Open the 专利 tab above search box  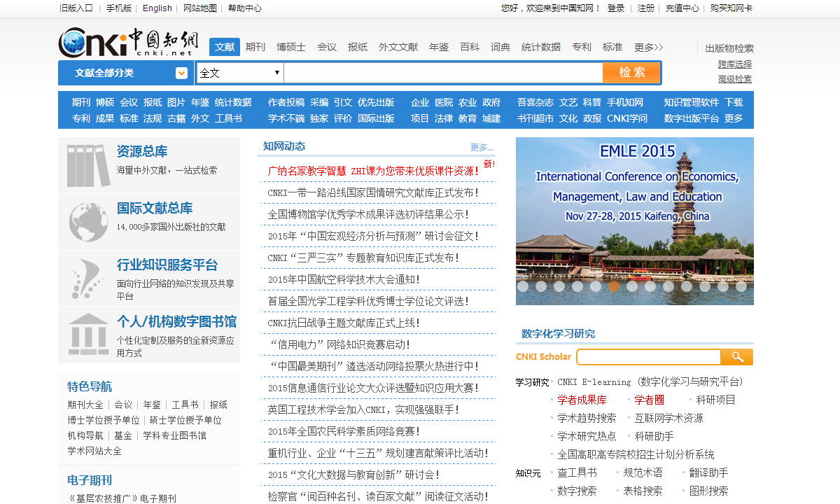[x=582, y=48]
